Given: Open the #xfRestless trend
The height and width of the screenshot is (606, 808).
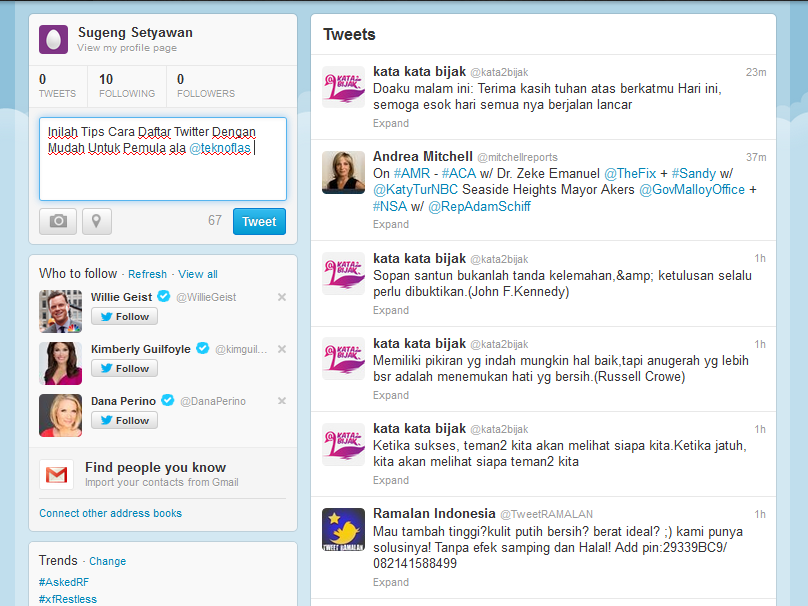Looking at the screenshot, I should point(68,599).
